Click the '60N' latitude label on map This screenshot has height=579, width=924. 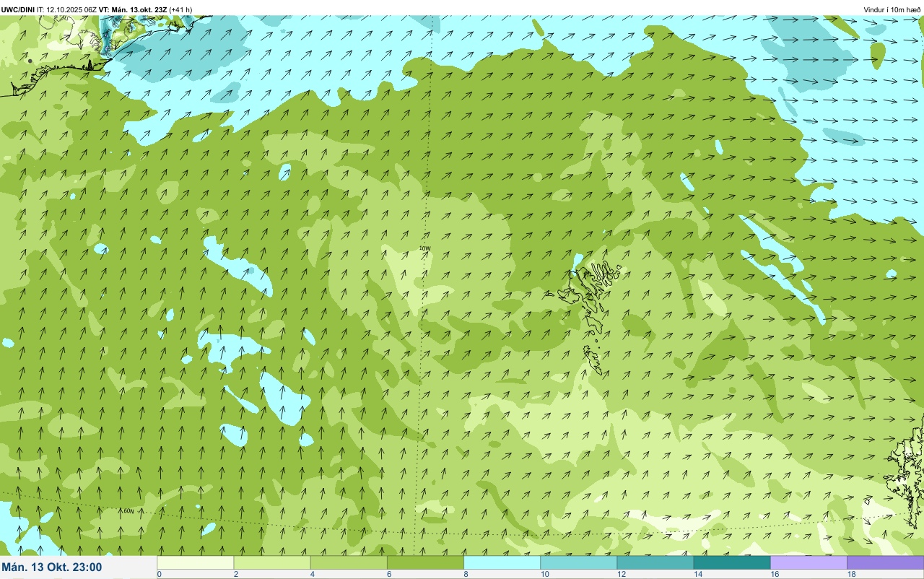[x=128, y=511]
